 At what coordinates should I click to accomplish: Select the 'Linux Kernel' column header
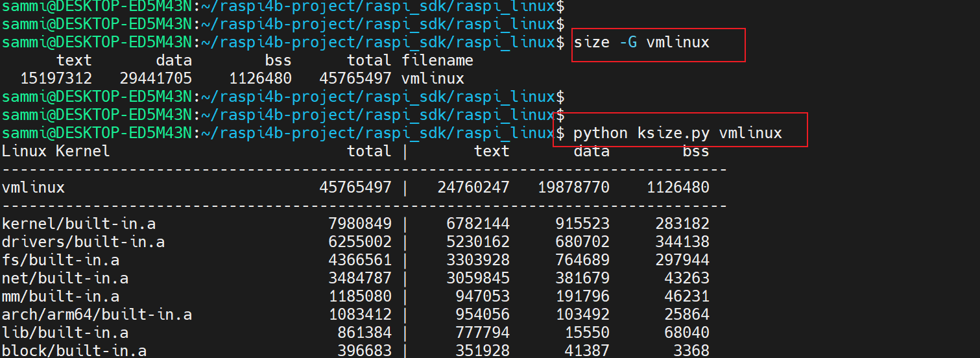56,152
